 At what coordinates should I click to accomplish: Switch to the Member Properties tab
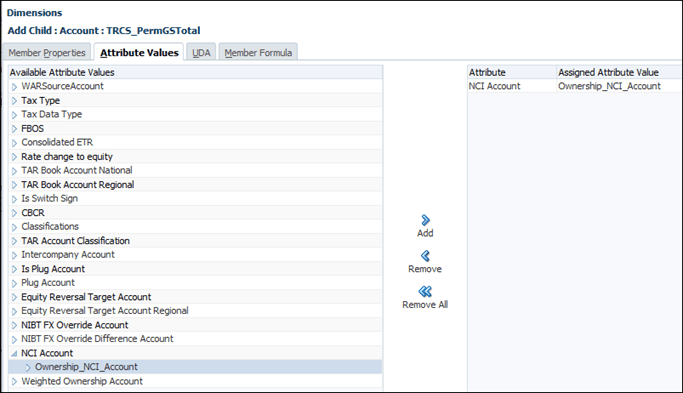pyautogui.click(x=47, y=53)
